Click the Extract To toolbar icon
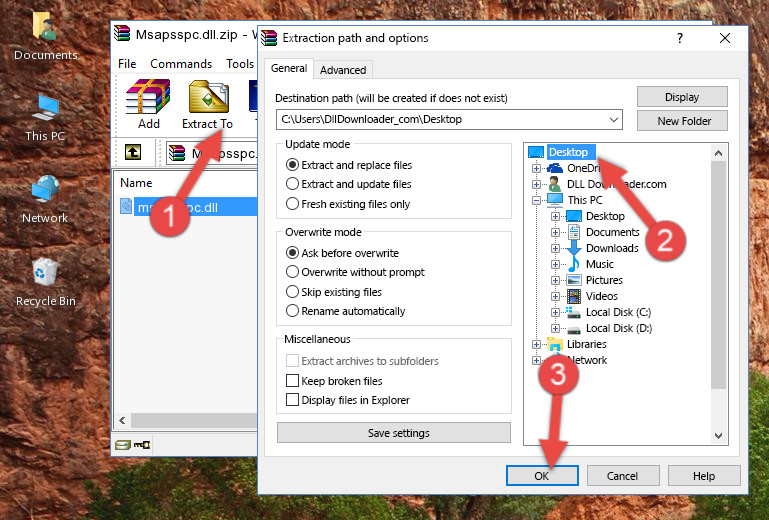 (208, 104)
